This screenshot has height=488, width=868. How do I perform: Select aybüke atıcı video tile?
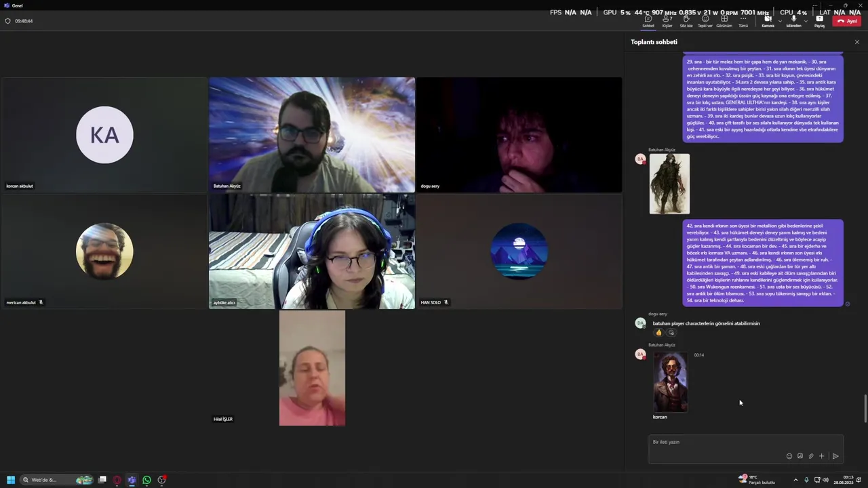pyautogui.click(x=312, y=251)
